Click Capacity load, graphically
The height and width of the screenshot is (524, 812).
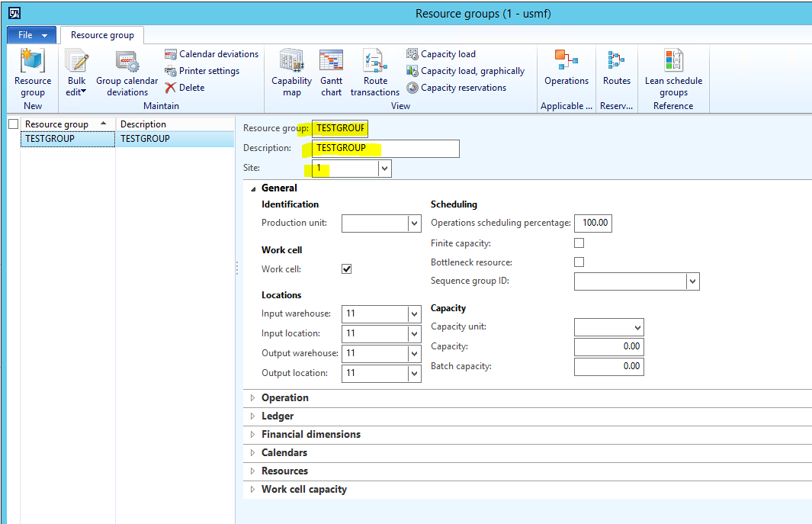pos(465,71)
